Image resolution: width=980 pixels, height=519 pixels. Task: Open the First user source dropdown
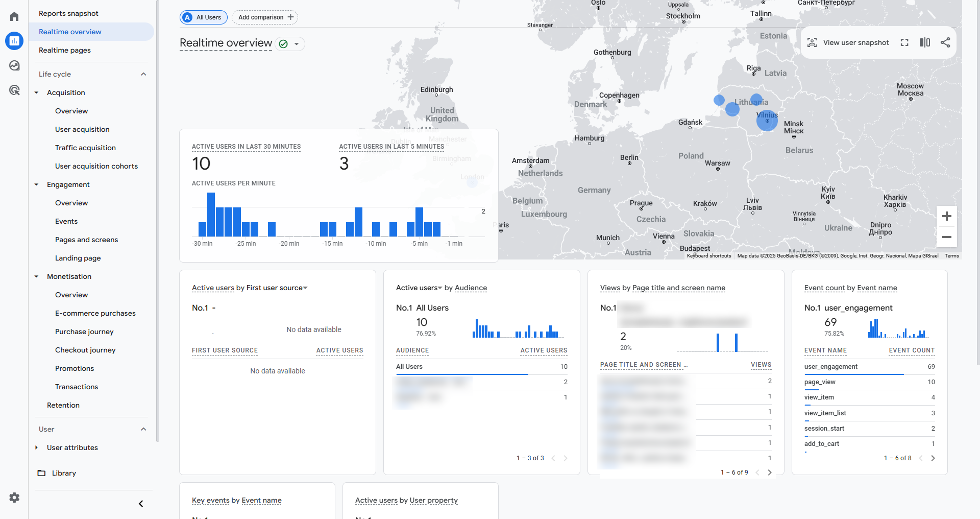(x=305, y=288)
